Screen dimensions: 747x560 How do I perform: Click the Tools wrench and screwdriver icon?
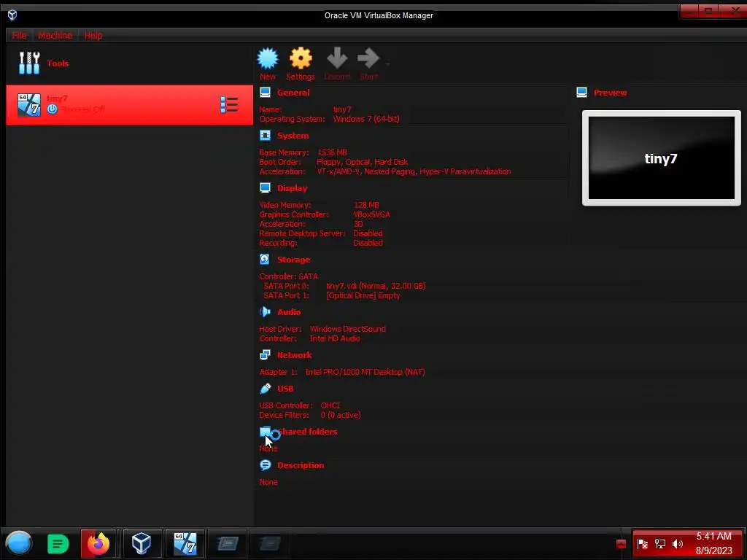29,63
